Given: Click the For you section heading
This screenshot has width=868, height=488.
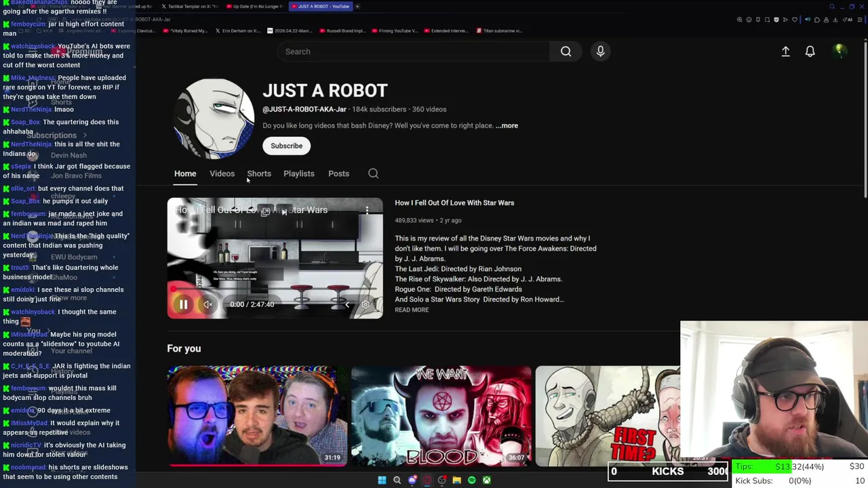Looking at the screenshot, I should click(x=184, y=348).
